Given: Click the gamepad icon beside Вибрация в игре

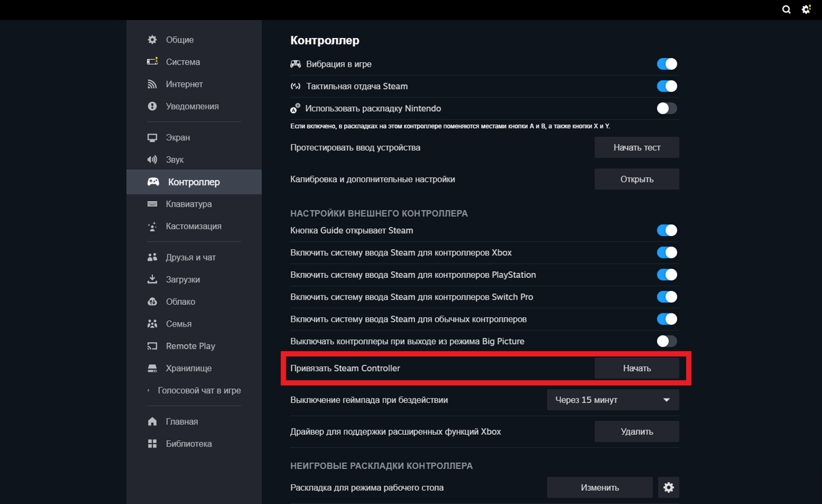Looking at the screenshot, I should click(296, 64).
